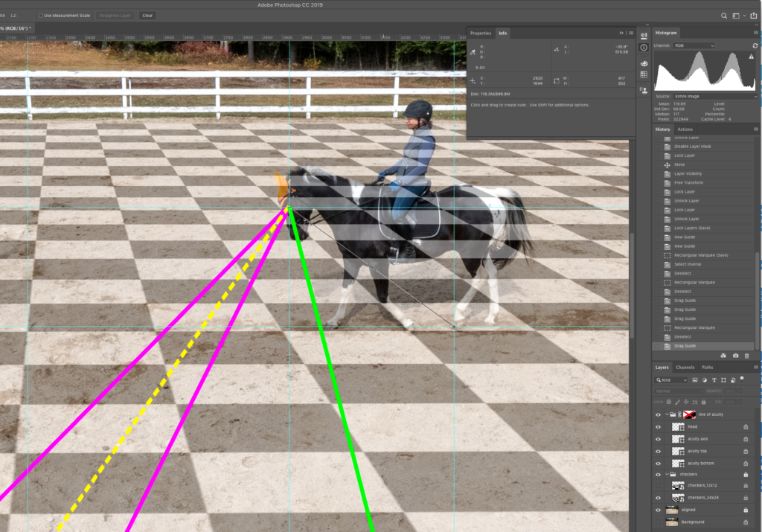Create a new snapshot with camera icon
762x532 pixels.
(736, 356)
